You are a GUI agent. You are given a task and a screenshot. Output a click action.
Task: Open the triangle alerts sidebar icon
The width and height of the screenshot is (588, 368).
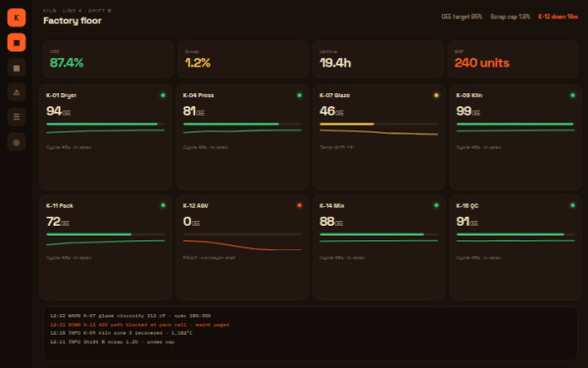point(17,92)
